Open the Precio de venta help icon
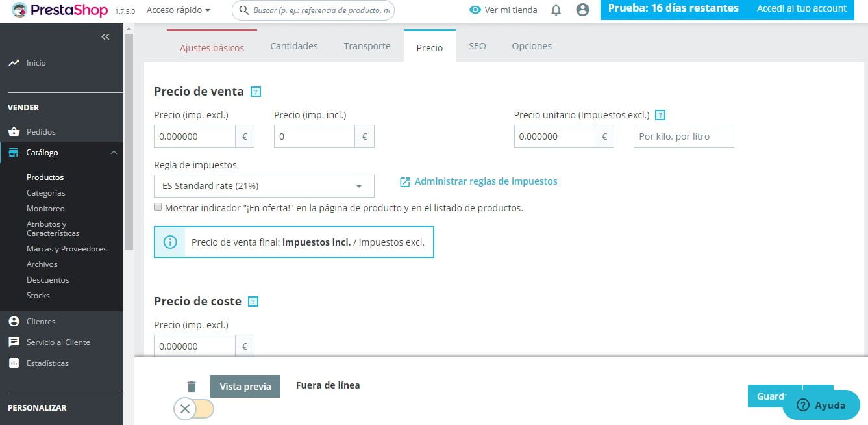 pyautogui.click(x=256, y=91)
